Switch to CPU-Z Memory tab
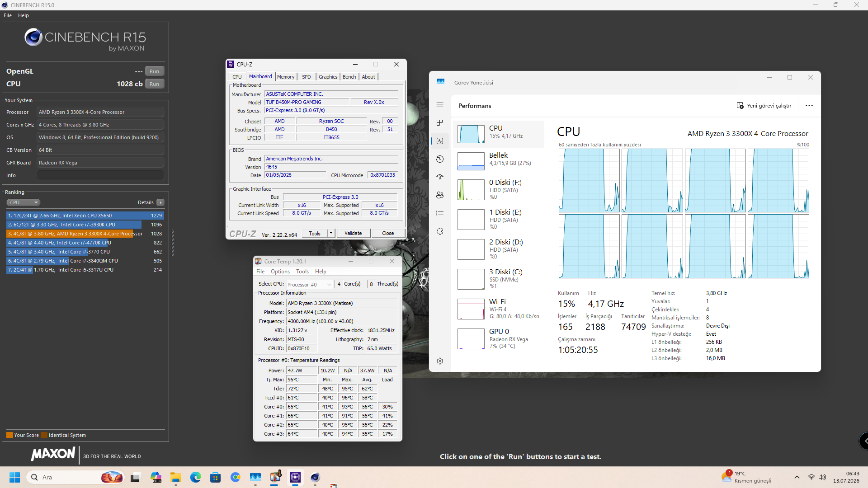 (x=286, y=77)
